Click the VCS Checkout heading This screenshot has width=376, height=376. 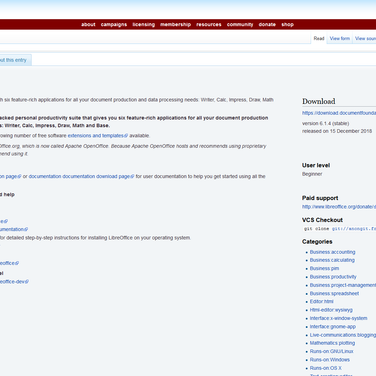(322, 220)
